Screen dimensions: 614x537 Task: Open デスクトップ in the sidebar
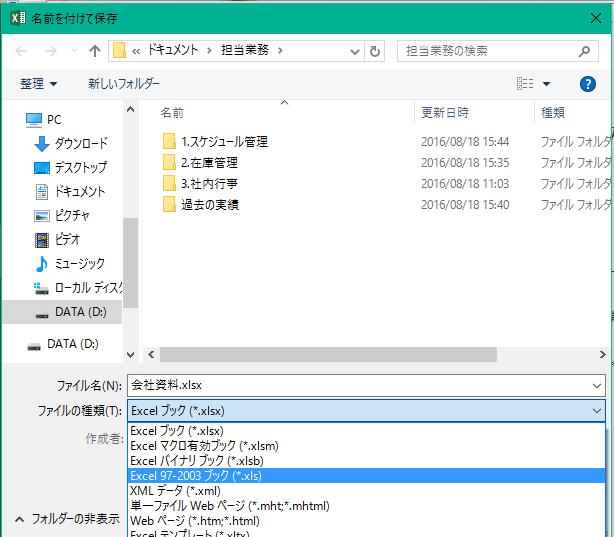70,168
